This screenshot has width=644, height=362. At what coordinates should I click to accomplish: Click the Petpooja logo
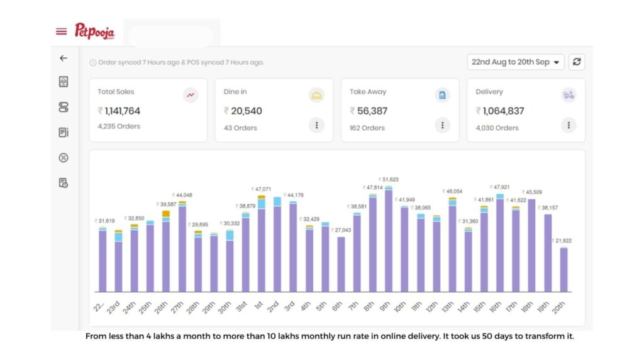point(94,31)
